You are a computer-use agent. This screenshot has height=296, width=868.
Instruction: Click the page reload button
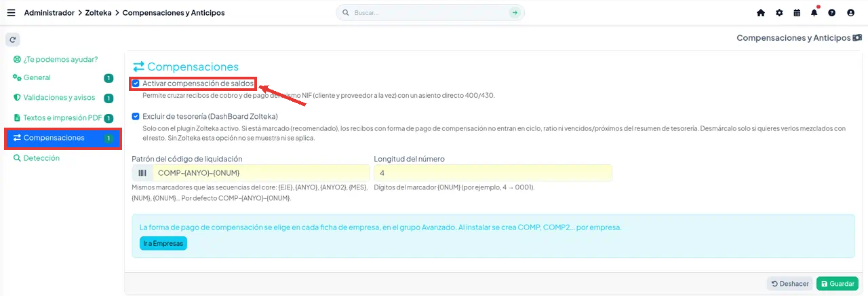coord(12,39)
